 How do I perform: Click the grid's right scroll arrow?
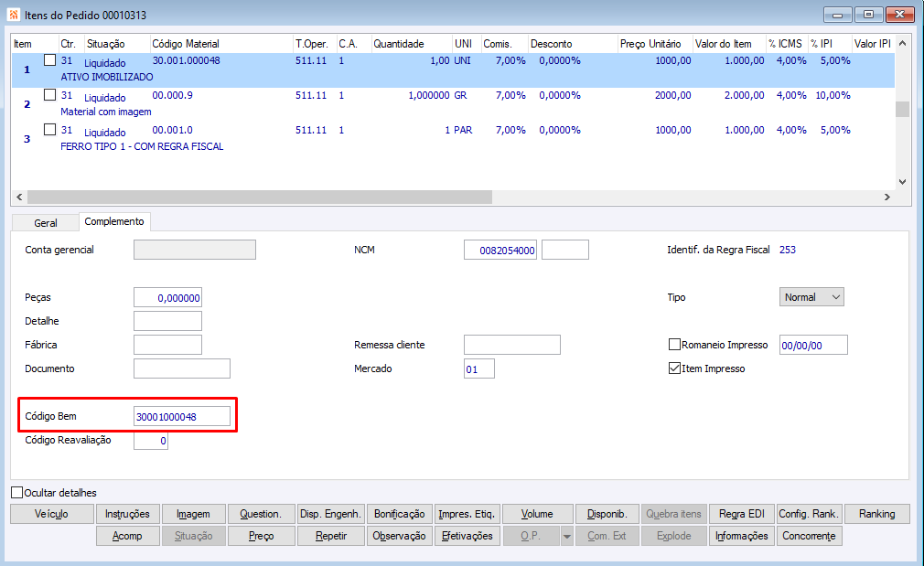pyautogui.click(x=887, y=197)
